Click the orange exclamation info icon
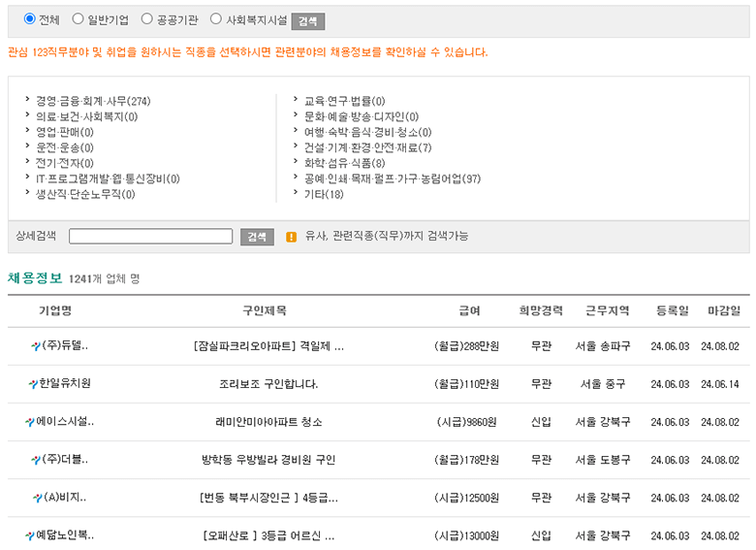This screenshot has width=756, height=550. coord(291,237)
